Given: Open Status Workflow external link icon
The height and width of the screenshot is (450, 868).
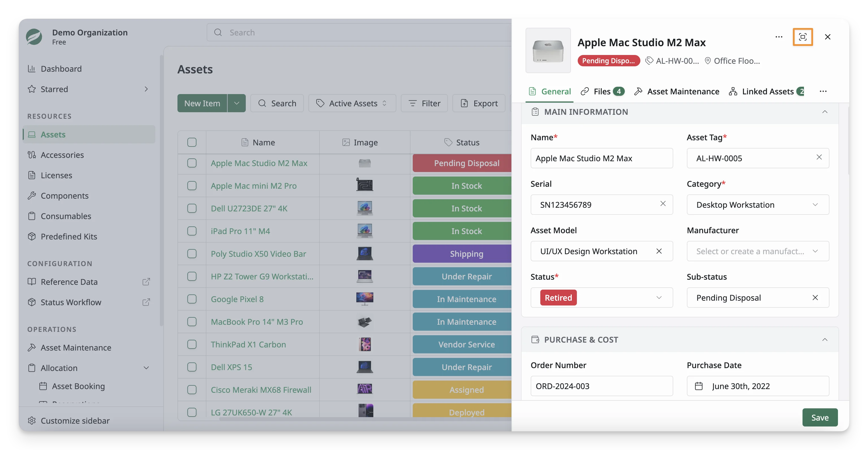Looking at the screenshot, I should pos(146,302).
